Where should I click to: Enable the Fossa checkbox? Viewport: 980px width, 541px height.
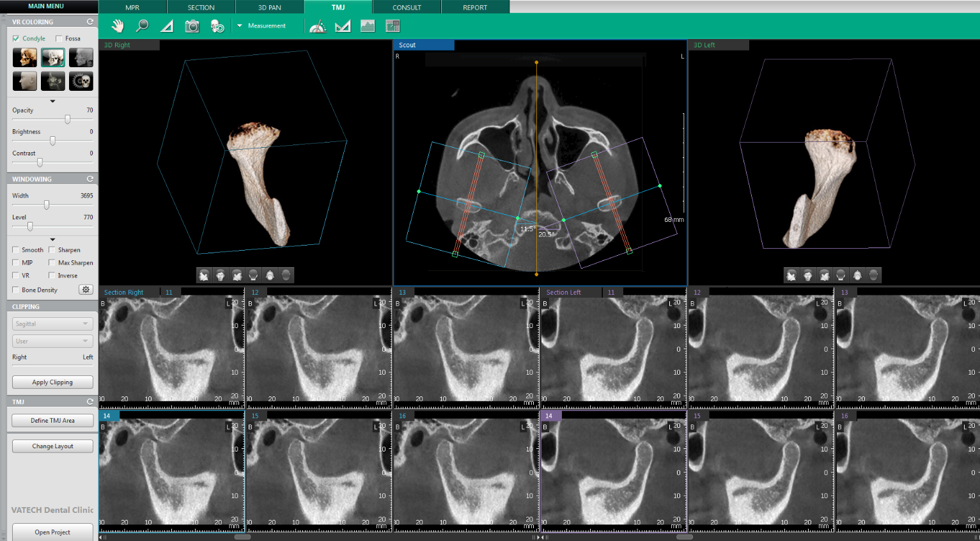[59, 38]
